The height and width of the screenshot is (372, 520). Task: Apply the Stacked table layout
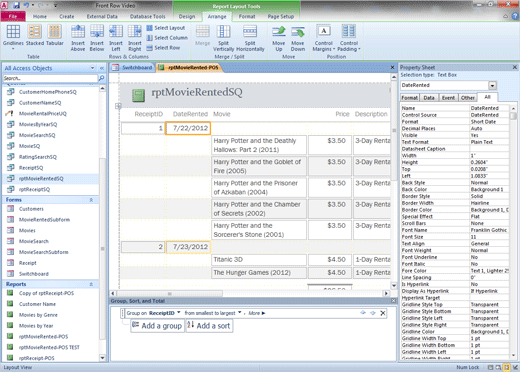coord(35,35)
